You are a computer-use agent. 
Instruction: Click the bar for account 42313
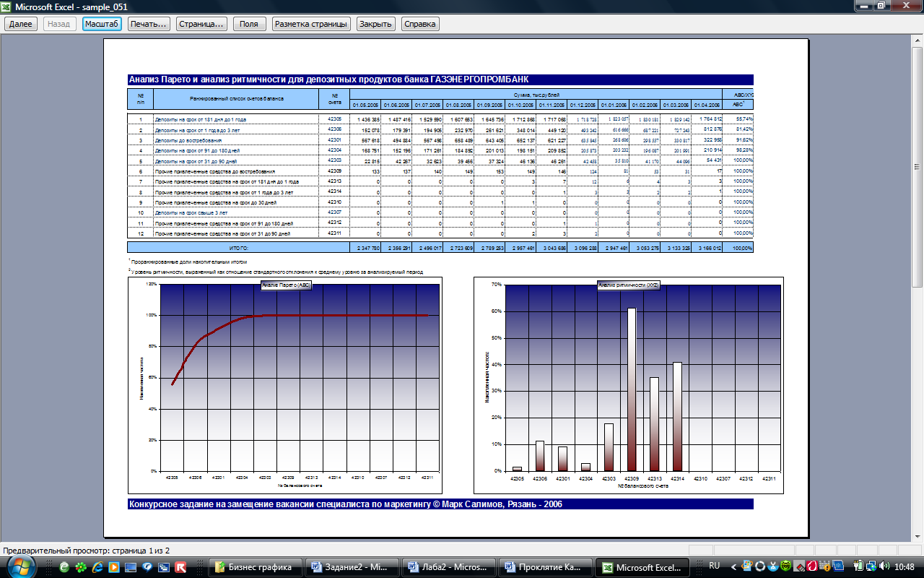point(654,424)
